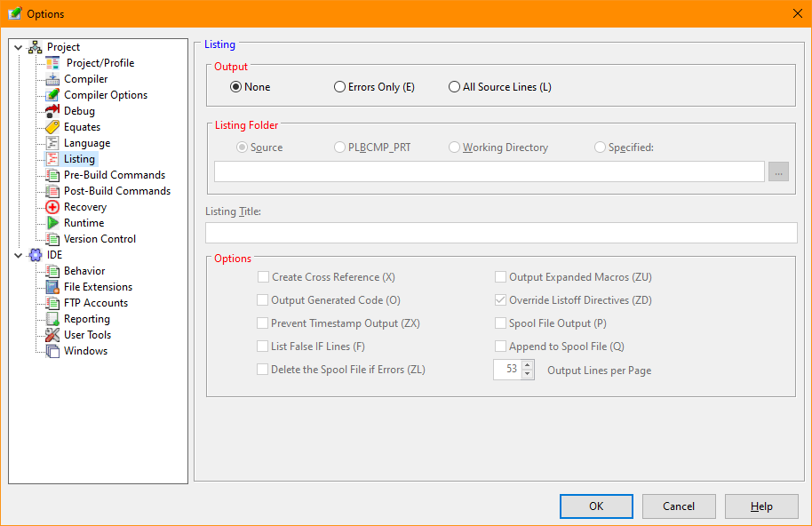Select the Errors Only (E) output option
The image size is (812, 526).
[x=339, y=87]
